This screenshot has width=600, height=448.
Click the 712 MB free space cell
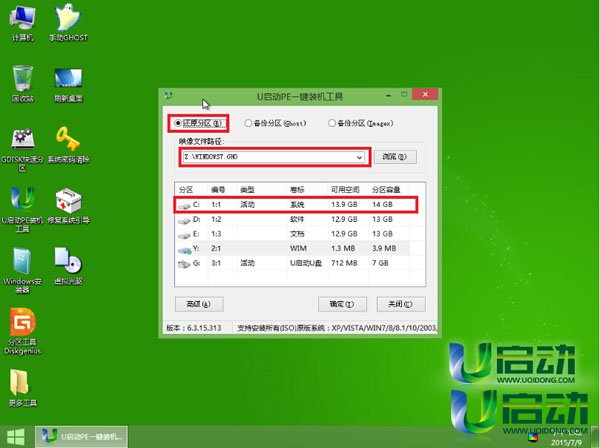tap(344, 263)
